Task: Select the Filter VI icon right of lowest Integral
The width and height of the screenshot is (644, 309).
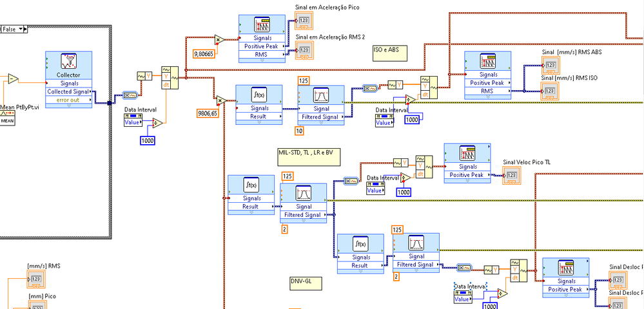Action: 416,243
